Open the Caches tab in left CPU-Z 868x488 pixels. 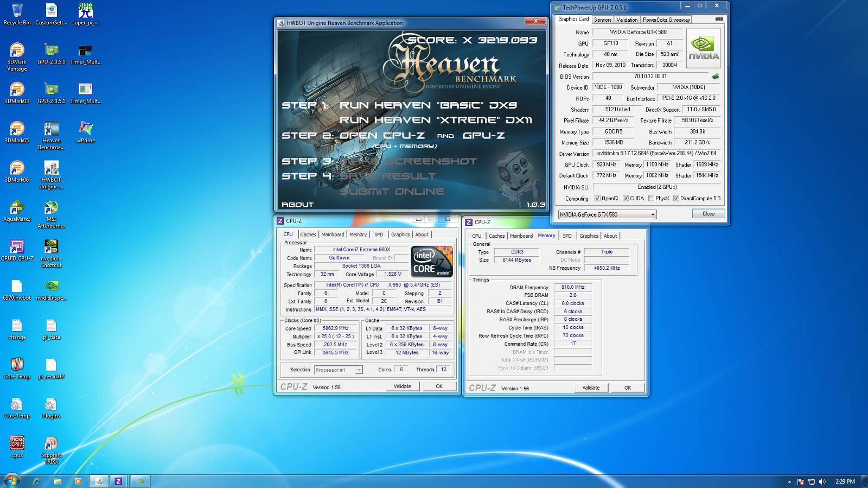(x=308, y=235)
